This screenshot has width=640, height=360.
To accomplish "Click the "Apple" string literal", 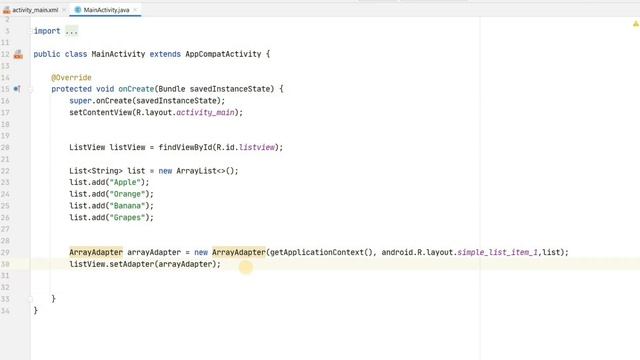I will click(125, 182).
